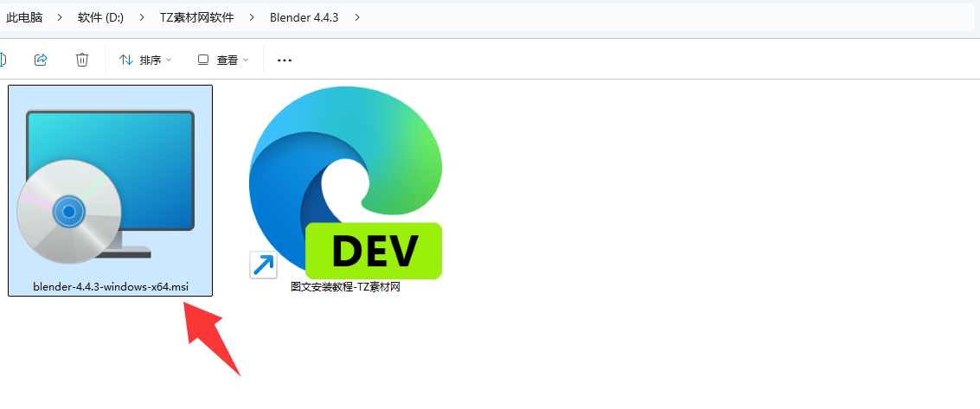Image resolution: width=980 pixels, height=409 pixels.
Task: Open the See more ellipsis menu
Action: tap(285, 60)
